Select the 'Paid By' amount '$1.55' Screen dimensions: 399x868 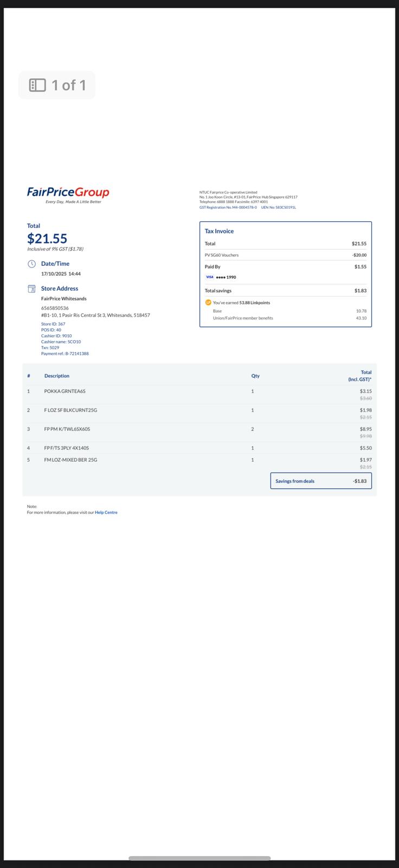pos(361,267)
